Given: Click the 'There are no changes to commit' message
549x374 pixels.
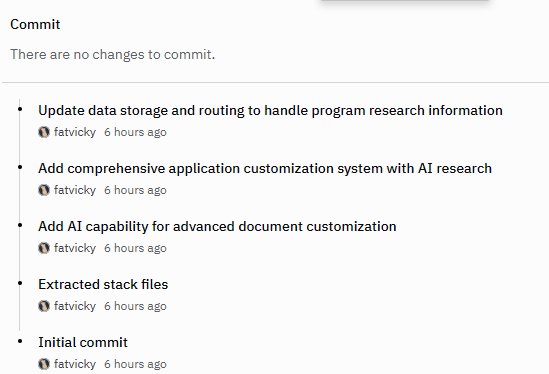Looking at the screenshot, I should coord(112,54).
